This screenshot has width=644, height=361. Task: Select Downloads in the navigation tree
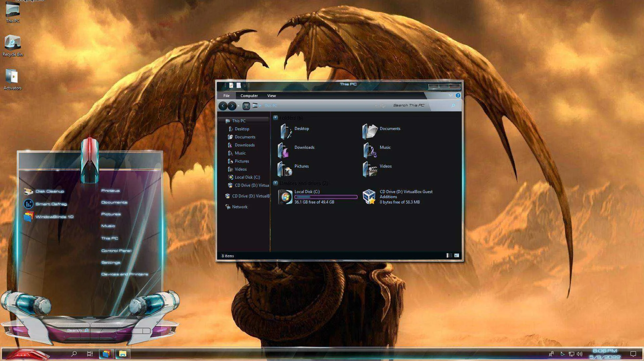click(x=245, y=145)
